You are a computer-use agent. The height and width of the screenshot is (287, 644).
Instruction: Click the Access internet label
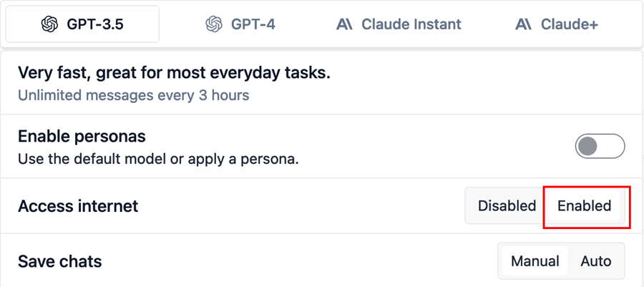pyautogui.click(x=78, y=206)
